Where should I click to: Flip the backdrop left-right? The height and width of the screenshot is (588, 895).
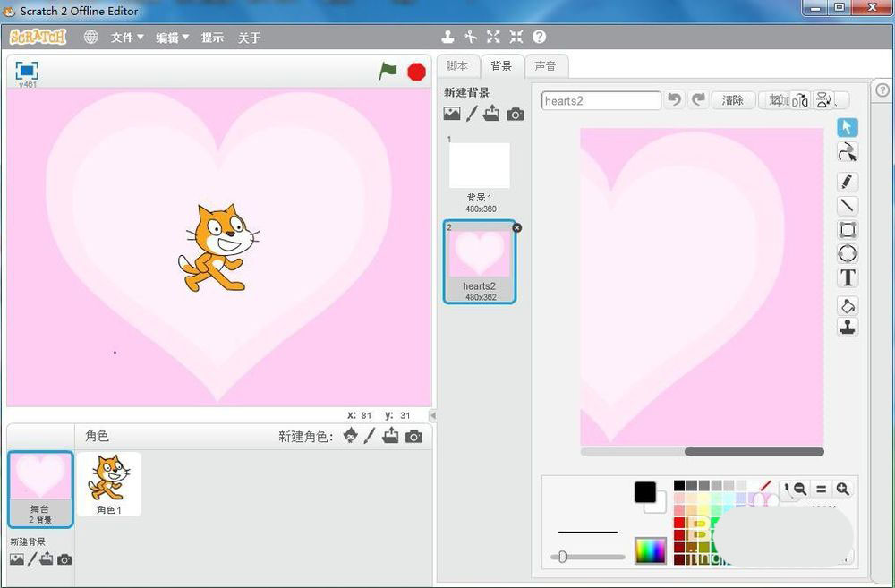pos(800,100)
